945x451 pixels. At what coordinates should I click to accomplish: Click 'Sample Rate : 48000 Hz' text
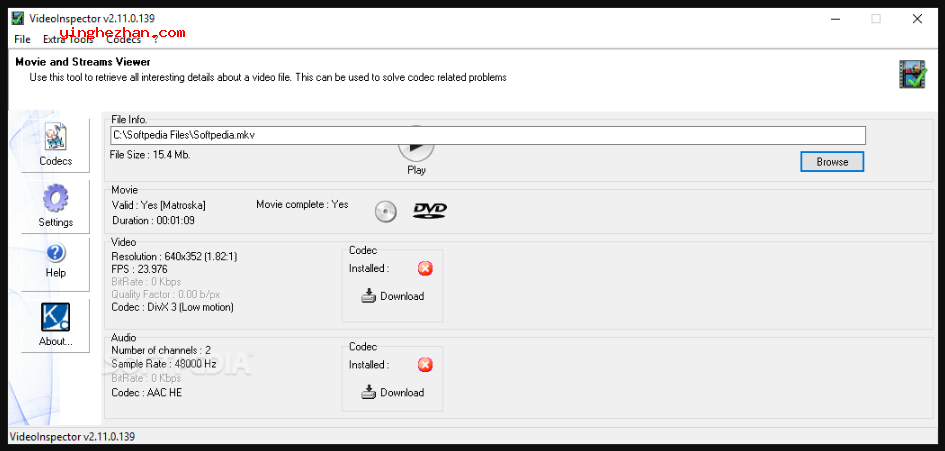[x=163, y=364]
